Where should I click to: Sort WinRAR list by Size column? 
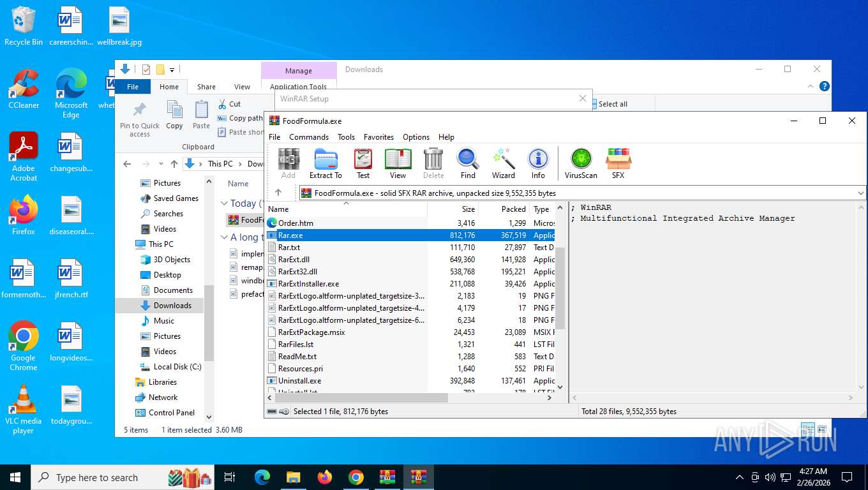(453, 209)
